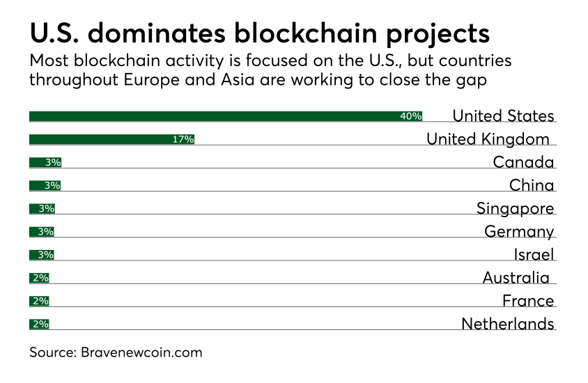
Task: Click the United Kingdom country label
Action: coord(488,139)
